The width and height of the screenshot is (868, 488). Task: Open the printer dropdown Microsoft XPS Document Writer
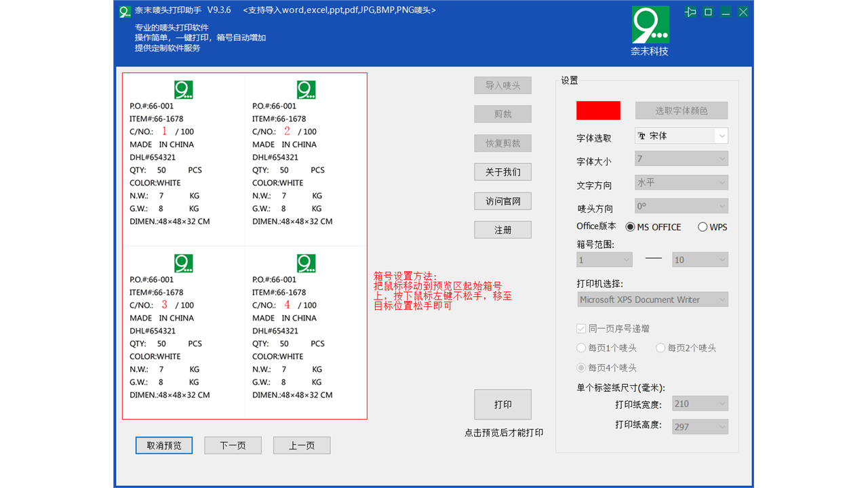click(x=652, y=299)
